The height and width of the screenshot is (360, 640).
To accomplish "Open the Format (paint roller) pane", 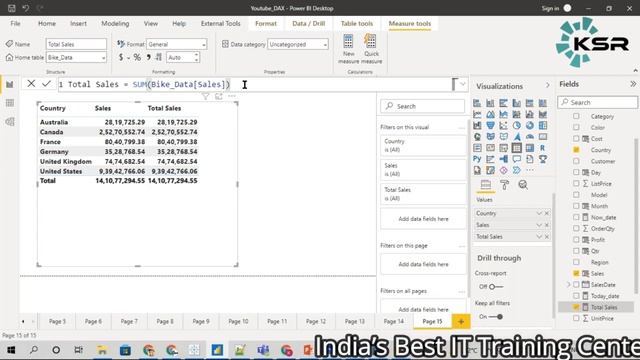I will (x=504, y=185).
